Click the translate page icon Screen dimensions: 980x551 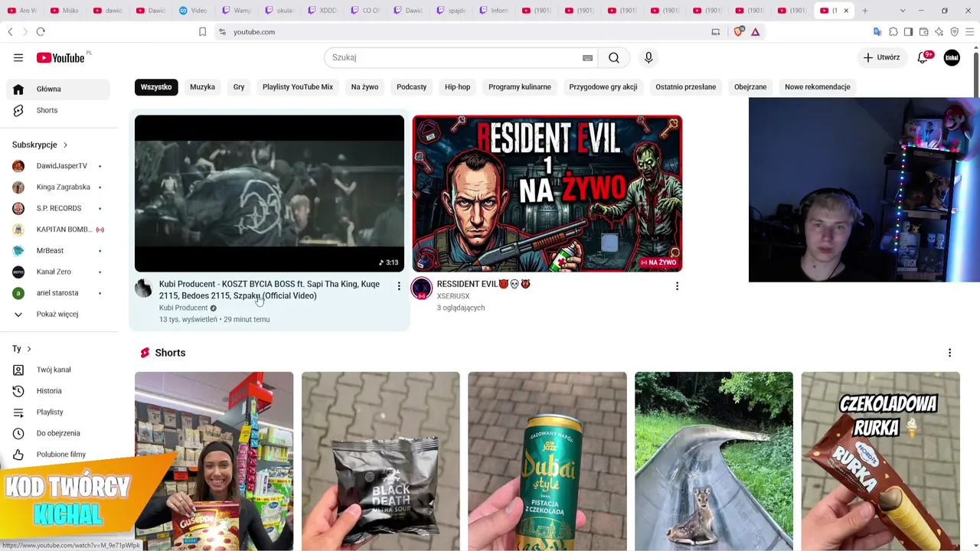(x=877, y=31)
